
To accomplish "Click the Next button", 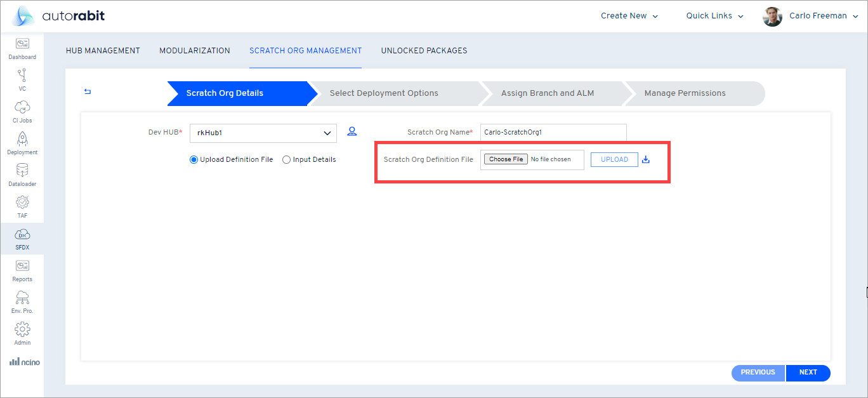I will (x=808, y=373).
